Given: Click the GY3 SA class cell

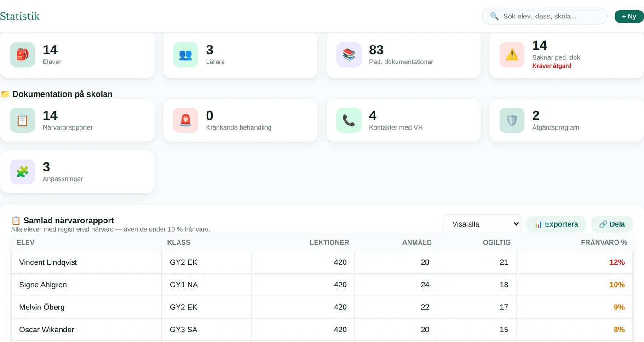Looking at the screenshot, I should (x=207, y=330).
